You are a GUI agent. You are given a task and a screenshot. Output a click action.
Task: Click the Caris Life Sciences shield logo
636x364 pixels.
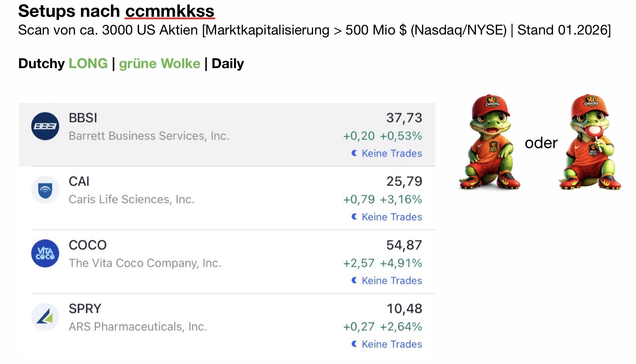point(45,190)
